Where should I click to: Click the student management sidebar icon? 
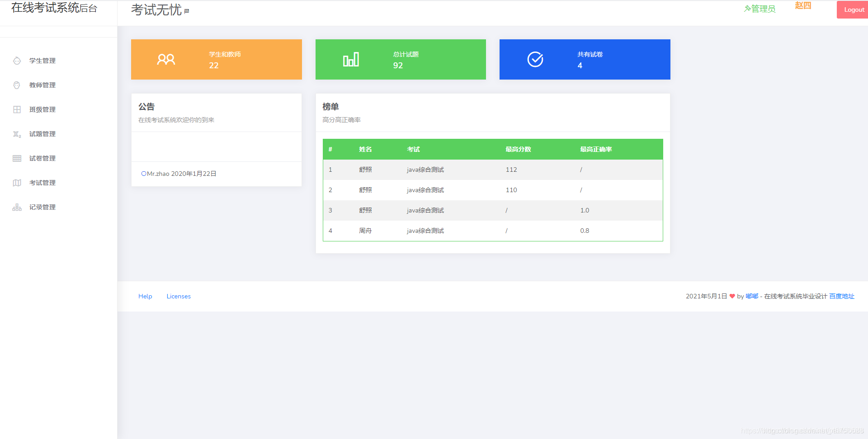(17, 61)
